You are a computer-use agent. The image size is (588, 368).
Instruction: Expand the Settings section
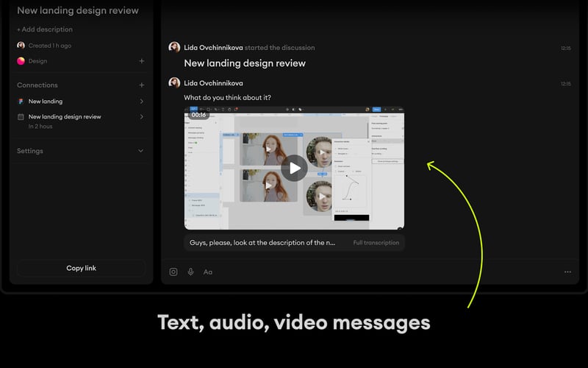point(140,151)
